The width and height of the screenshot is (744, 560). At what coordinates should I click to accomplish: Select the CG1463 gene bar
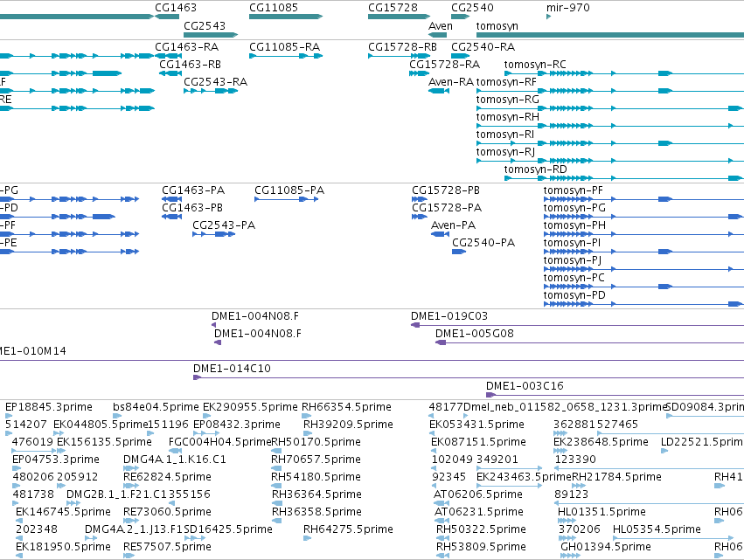click(x=167, y=17)
